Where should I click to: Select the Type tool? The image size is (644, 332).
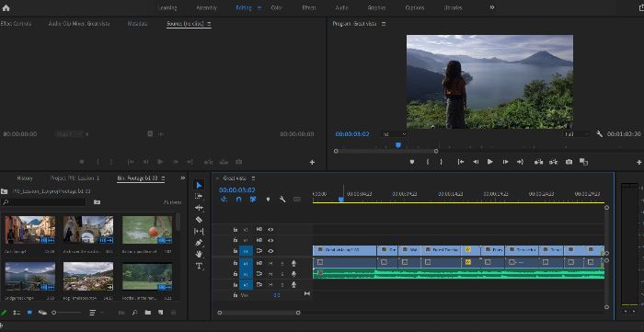click(x=200, y=266)
